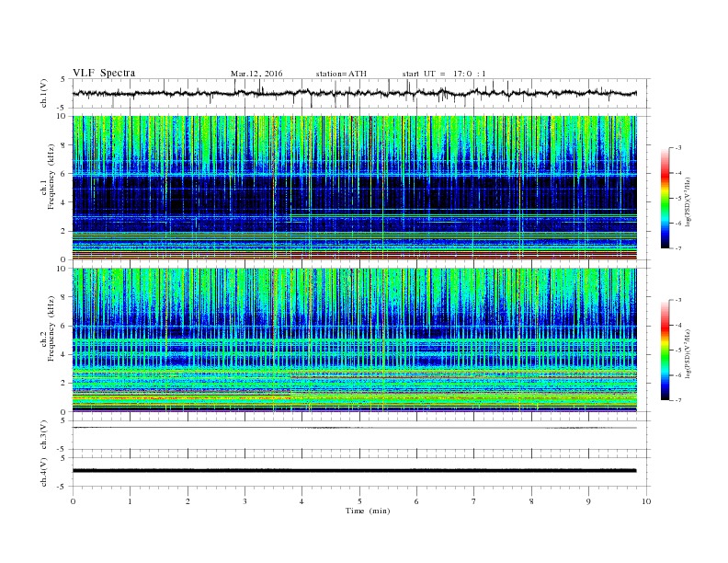Screen dimensions: 728x563
Task: Click the ch.2 spectrogram panel
Action: point(355,340)
